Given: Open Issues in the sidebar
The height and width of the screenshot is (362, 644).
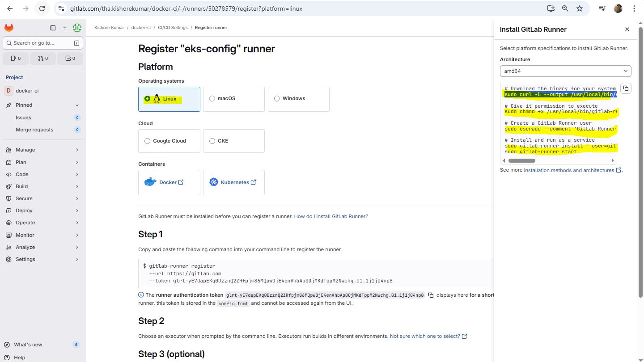Looking at the screenshot, I should (23, 118).
